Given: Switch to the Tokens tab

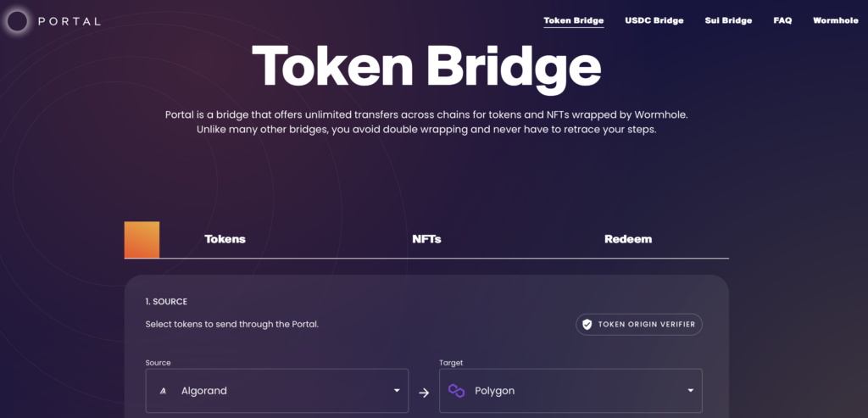Looking at the screenshot, I should [x=225, y=239].
